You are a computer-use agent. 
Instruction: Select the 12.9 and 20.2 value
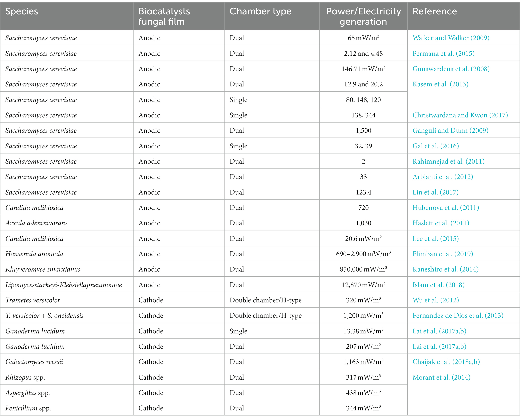pyautogui.click(x=363, y=84)
